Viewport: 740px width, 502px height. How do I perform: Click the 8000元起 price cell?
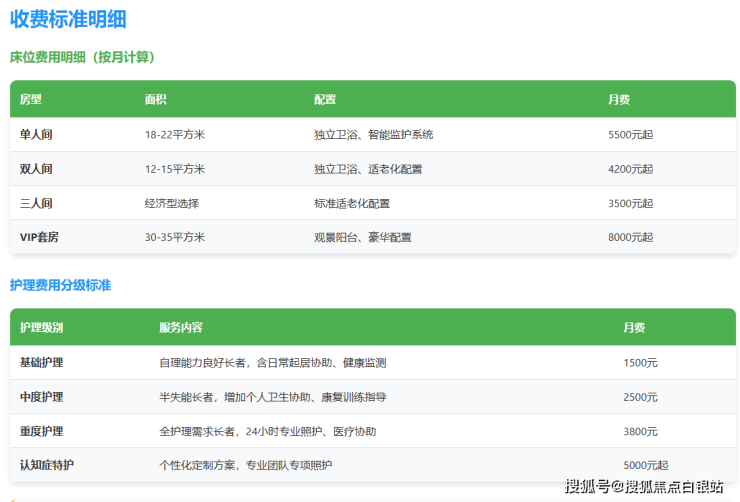click(630, 237)
